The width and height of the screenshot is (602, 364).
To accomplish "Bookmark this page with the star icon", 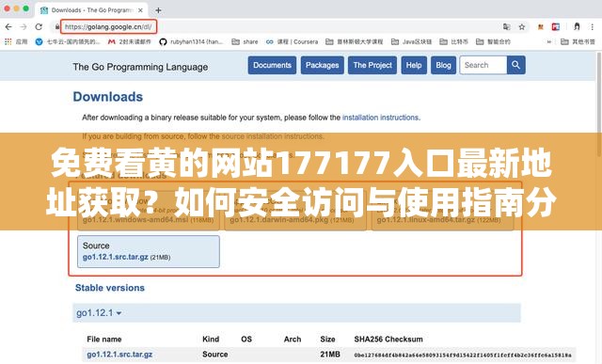I will coord(522,27).
